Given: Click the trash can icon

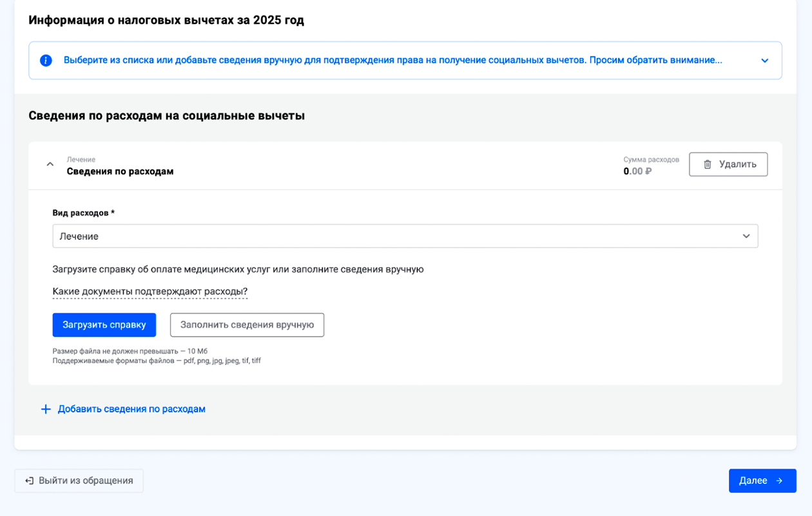Looking at the screenshot, I should point(707,164).
